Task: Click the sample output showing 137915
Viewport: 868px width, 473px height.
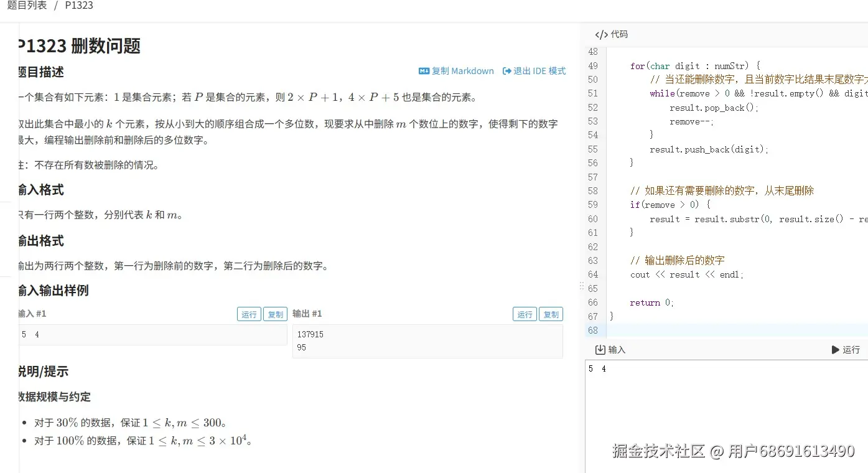Action: (x=309, y=334)
